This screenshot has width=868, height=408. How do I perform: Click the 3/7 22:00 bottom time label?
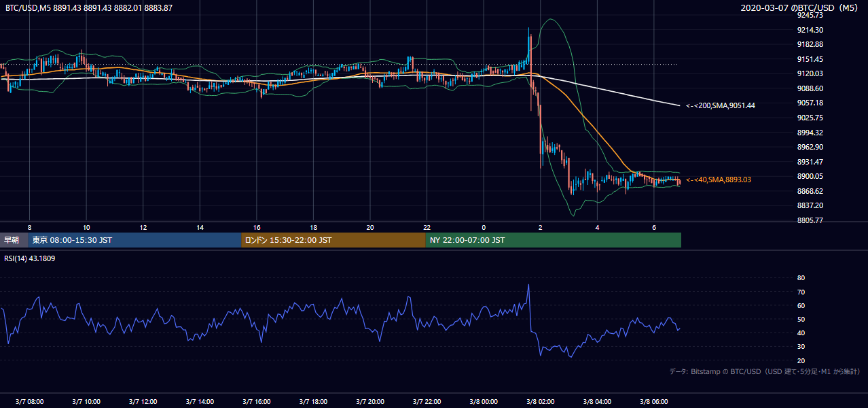pos(427,402)
